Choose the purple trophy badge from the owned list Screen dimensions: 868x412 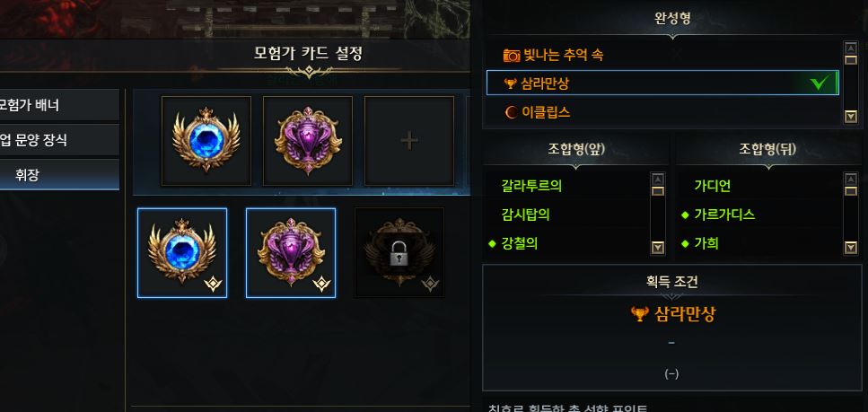291,253
